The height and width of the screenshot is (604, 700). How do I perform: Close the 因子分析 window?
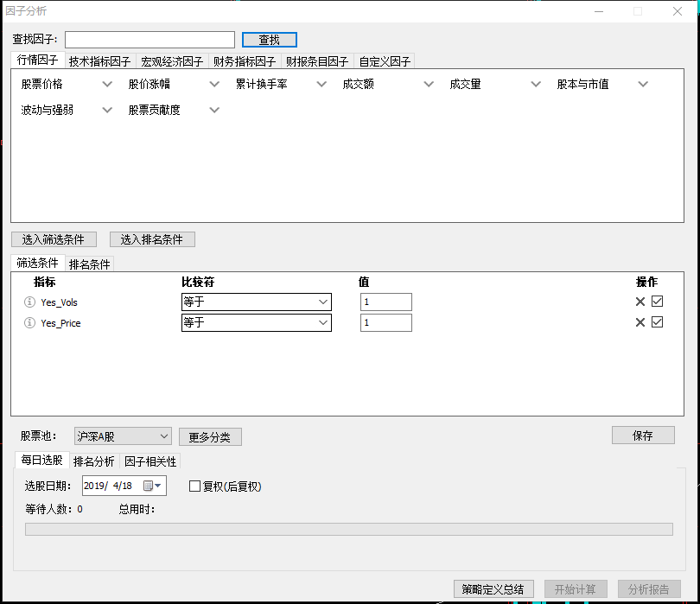click(x=678, y=11)
